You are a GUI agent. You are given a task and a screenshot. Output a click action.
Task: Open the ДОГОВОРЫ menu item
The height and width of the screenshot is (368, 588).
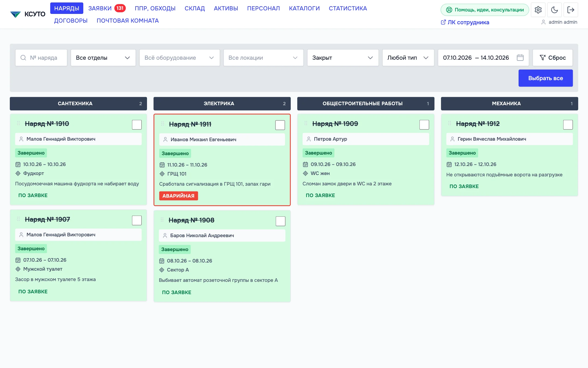click(71, 20)
